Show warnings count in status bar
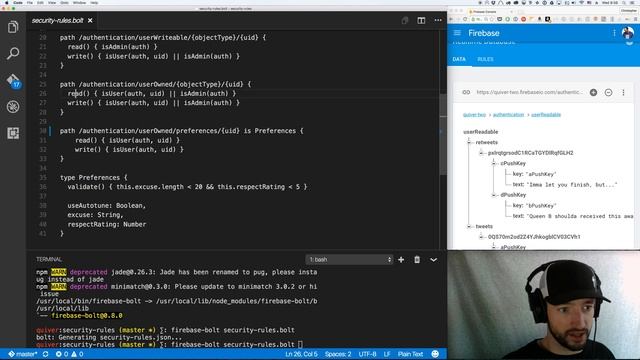The width and height of the screenshot is (640, 360). click(78, 354)
